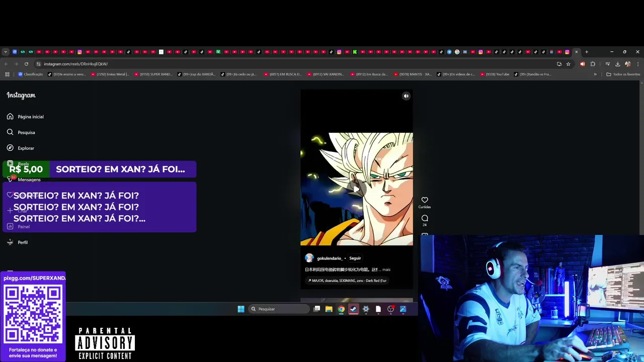The height and width of the screenshot is (362, 644).
Task: Switch to Chrome in the taskbar
Action: coord(341,309)
